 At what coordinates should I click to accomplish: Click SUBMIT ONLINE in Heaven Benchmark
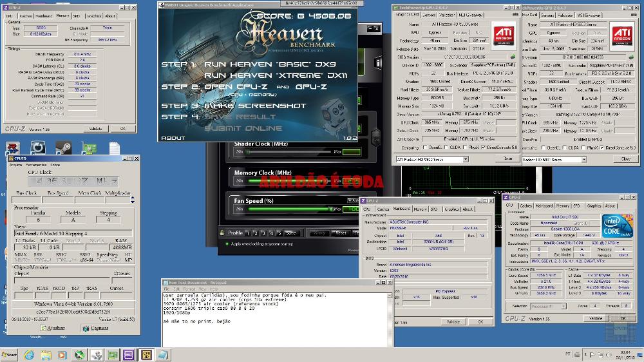pyautogui.click(x=243, y=128)
